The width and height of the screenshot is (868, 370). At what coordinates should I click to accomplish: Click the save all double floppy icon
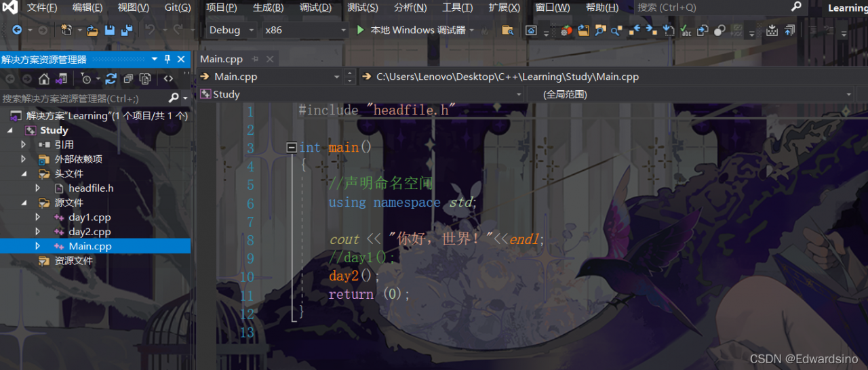pyautogui.click(x=125, y=30)
